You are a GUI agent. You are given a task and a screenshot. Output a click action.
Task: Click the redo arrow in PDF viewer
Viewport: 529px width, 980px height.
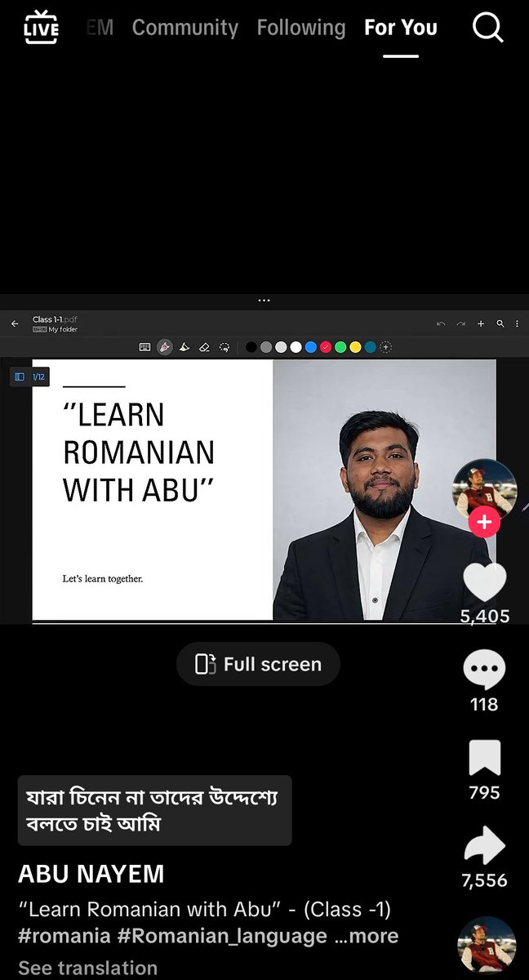coord(460,323)
